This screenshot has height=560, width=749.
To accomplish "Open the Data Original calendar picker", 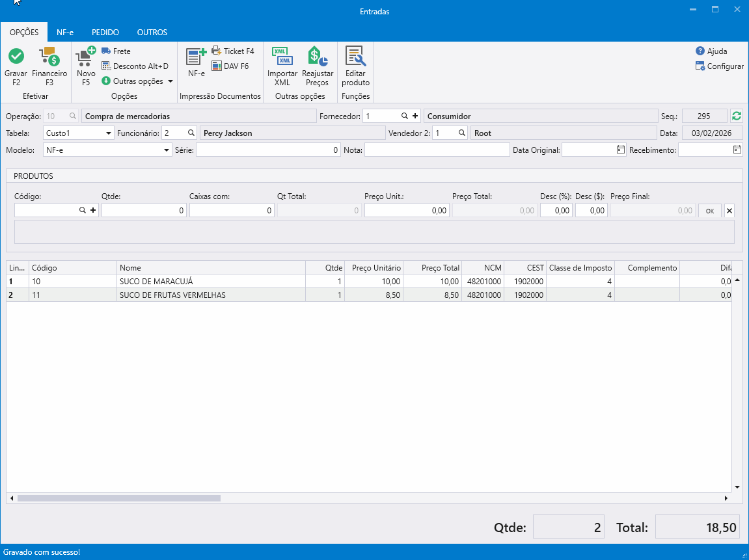I will click(620, 150).
